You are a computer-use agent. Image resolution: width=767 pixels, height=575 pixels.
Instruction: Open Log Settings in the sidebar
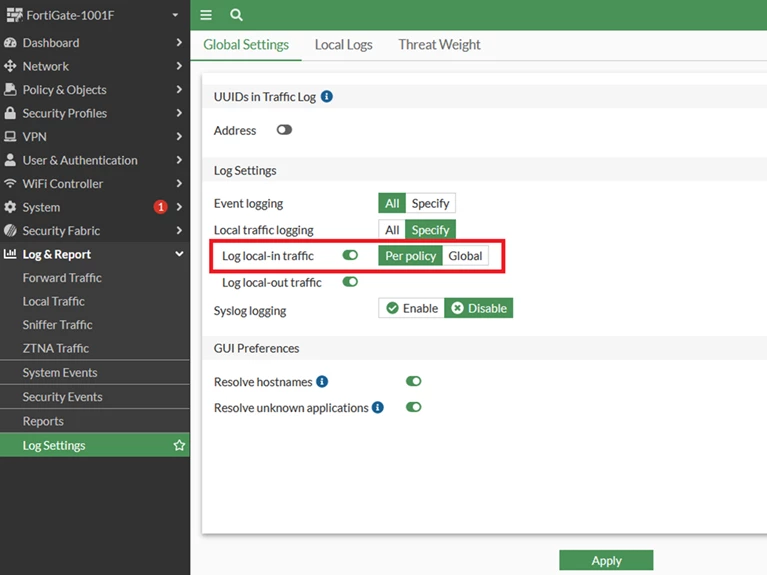pyautogui.click(x=95, y=445)
